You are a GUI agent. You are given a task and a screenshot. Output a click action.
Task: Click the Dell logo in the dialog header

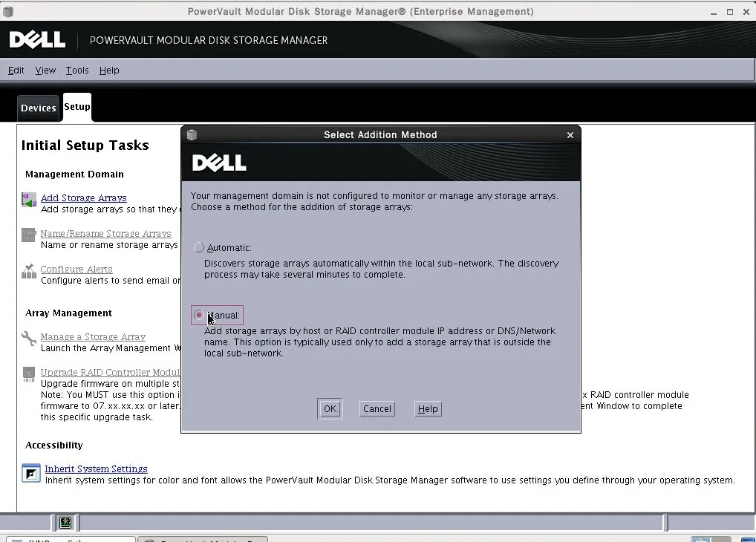tap(219, 163)
